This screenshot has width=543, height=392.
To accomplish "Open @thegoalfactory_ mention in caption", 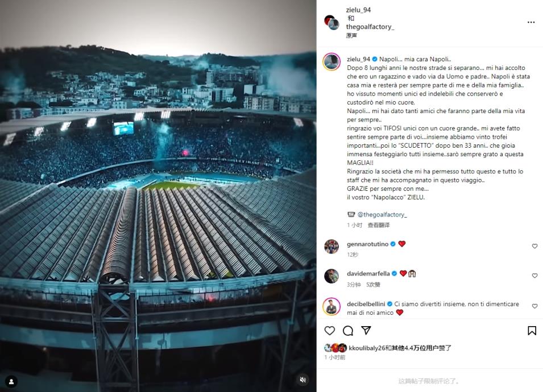I will 382,215.
